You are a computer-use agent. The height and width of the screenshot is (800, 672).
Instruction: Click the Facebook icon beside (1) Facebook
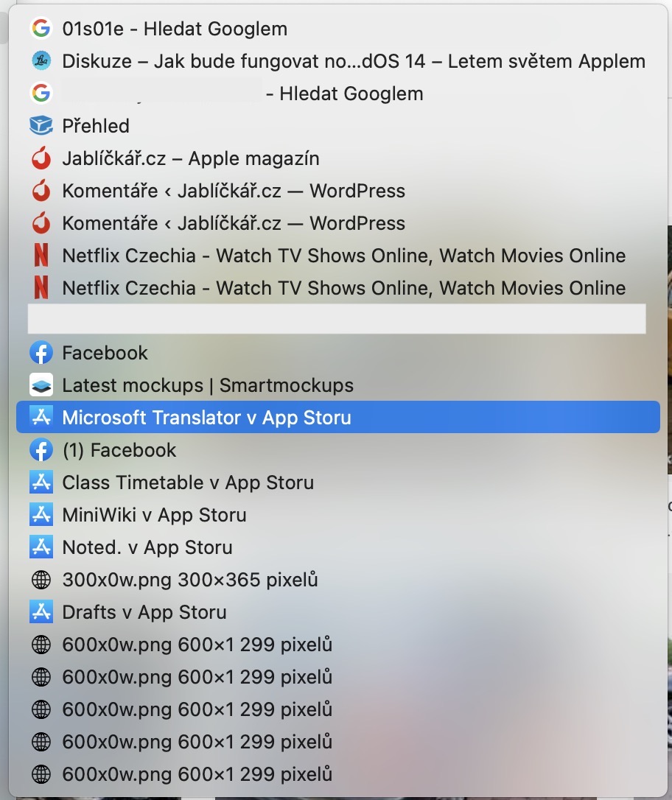tap(41, 450)
